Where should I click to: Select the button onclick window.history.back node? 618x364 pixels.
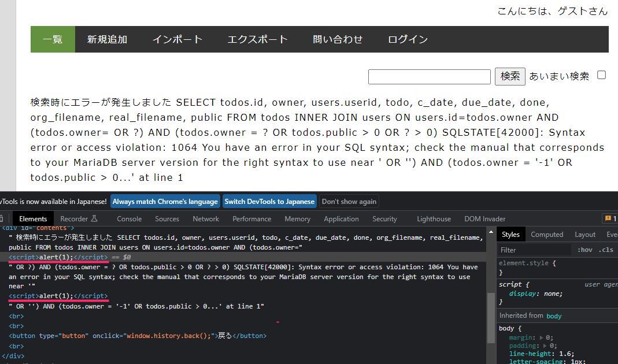(138, 336)
